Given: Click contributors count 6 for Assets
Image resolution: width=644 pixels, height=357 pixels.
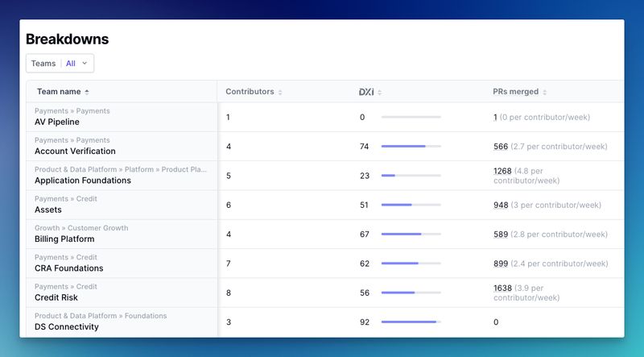Looking at the screenshot, I should click(229, 205).
